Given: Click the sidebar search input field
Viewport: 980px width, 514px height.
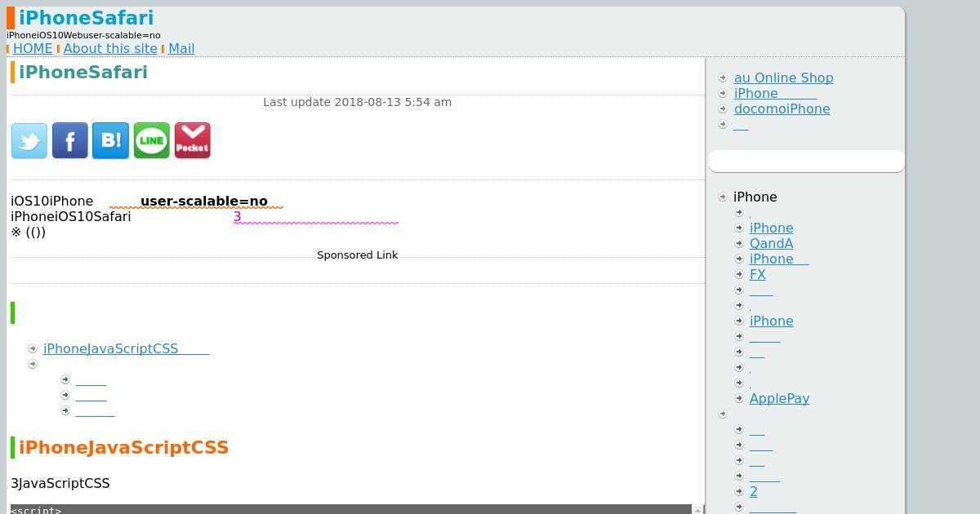Looking at the screenshot, I should point(806,161).
